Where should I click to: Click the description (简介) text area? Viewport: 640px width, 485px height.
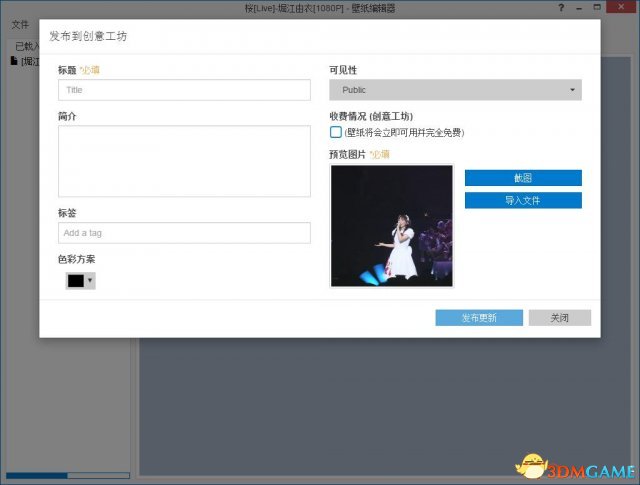[x=184, y=161]
